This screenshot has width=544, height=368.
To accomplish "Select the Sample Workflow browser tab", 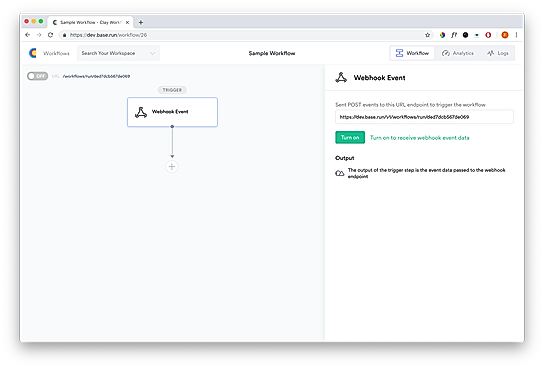I will point(90,22).
